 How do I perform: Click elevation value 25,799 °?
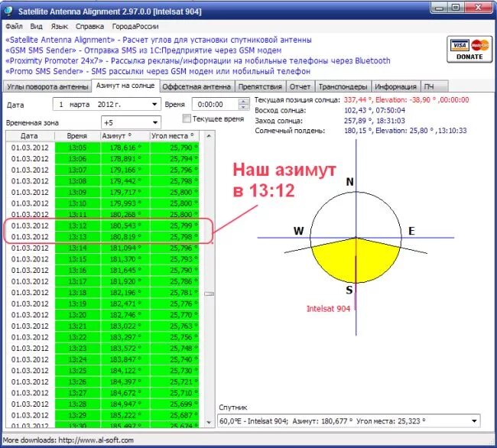[174, 226]
